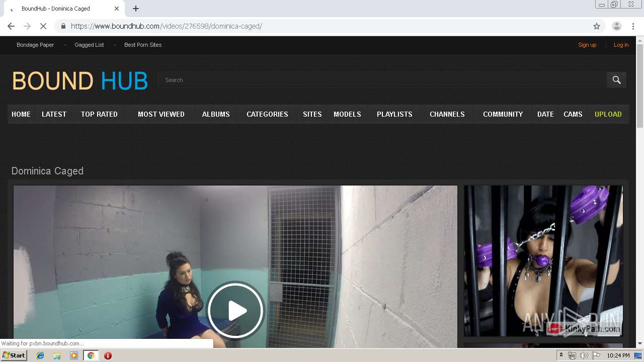The width and height of the screenshot is (644, 362).
Task: Open the TOP RATED section
Action: (99, 114)
